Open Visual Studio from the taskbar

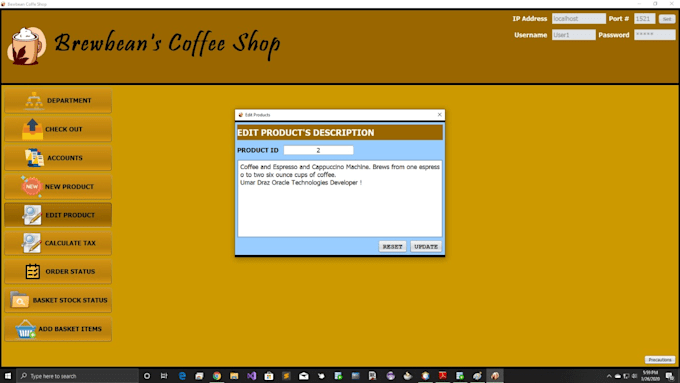[x=252, y=376]
